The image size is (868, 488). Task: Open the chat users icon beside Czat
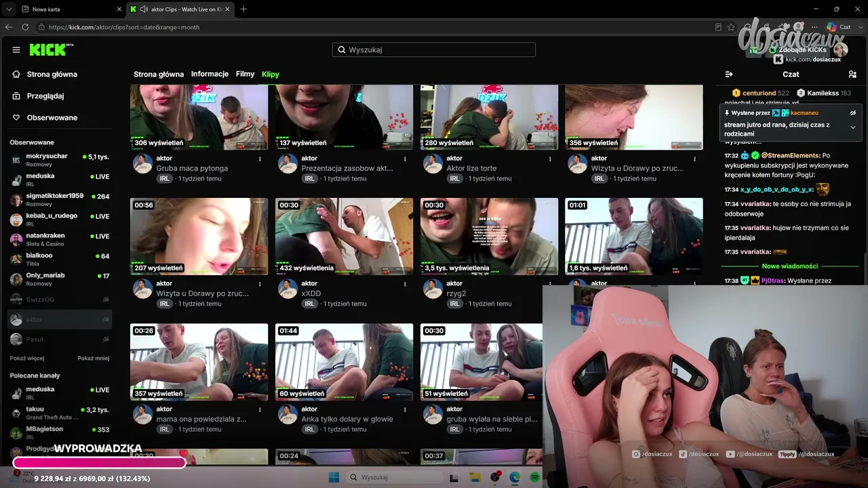pyautogui.click(x=852, y=74)
